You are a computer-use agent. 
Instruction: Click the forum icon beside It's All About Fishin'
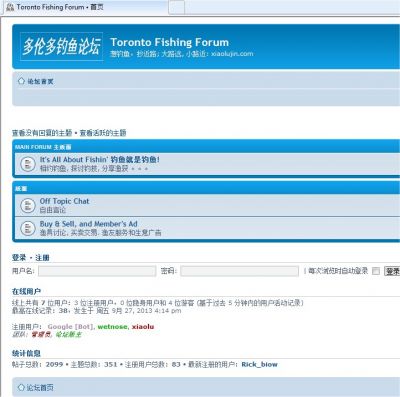pos(28,164)
